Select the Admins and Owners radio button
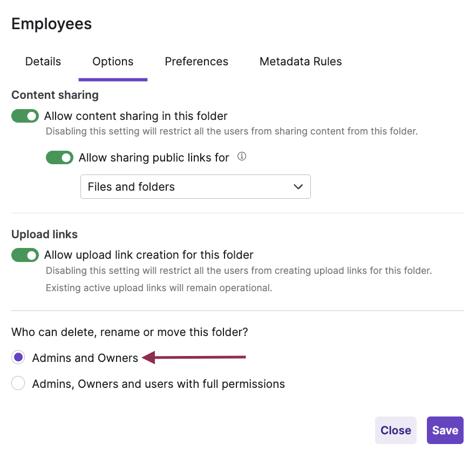Image resolution: width=476 pixels, height=457 pixels. [18, 358]
